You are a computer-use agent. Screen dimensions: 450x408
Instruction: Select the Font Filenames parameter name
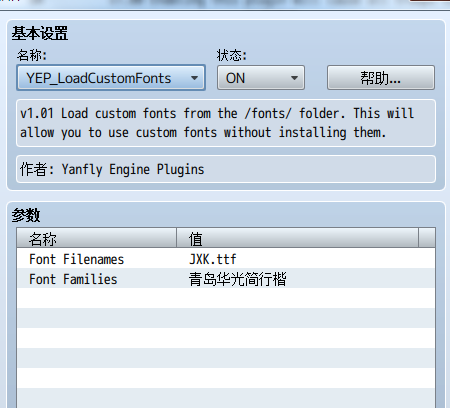pos(76,259)
